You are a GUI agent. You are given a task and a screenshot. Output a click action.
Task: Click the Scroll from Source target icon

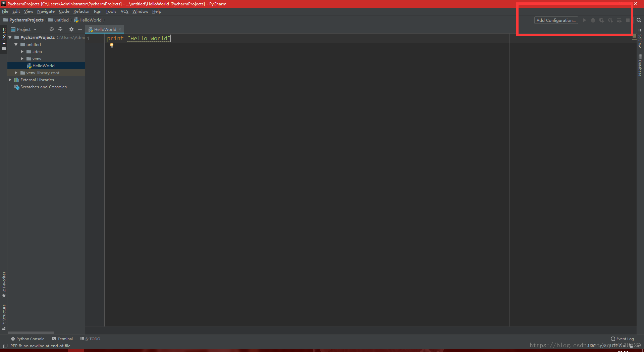52,29
